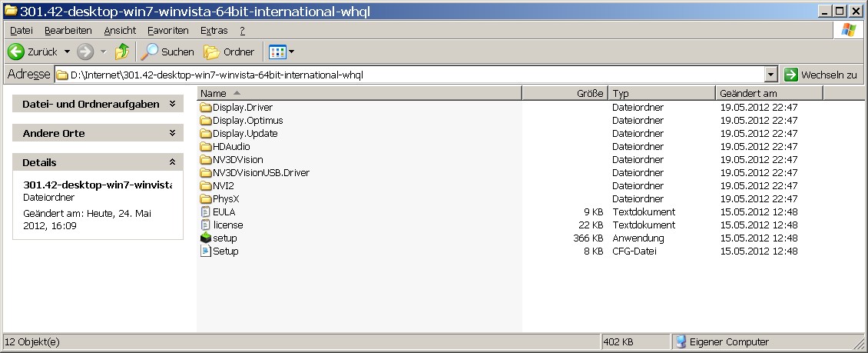Click the license text document icon
This screenshot has height=353, width=868.
point(205,225)
